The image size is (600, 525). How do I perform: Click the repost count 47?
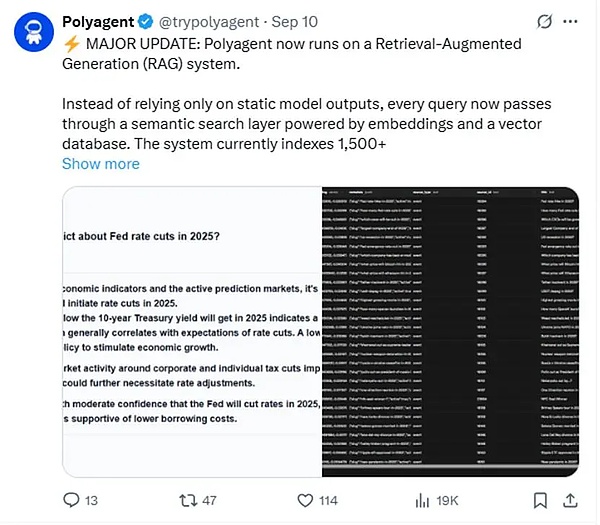(x=209, y=501)
